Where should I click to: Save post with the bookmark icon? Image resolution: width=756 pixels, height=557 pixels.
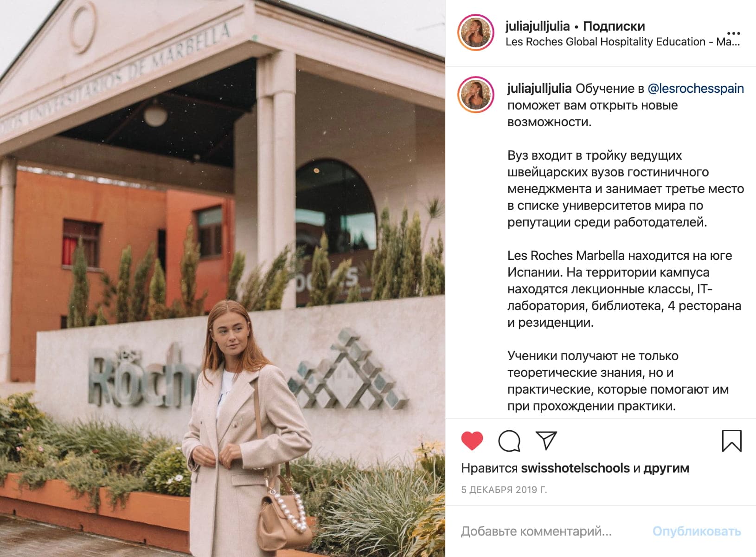click(731, 441)
